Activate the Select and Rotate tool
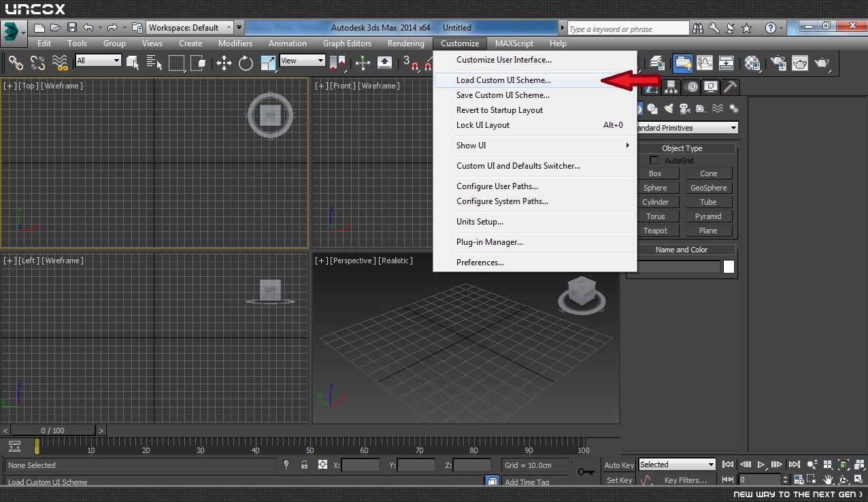The height and width of the screenshot is (502, 868). click(x=246, y=63)
